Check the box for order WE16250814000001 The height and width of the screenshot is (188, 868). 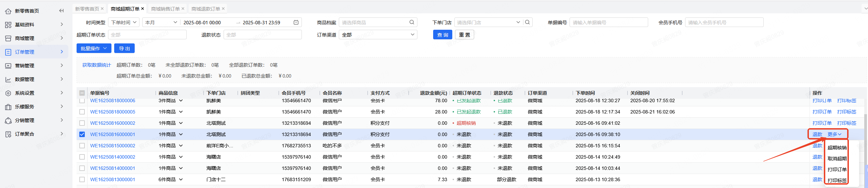[x=82, y=168]
